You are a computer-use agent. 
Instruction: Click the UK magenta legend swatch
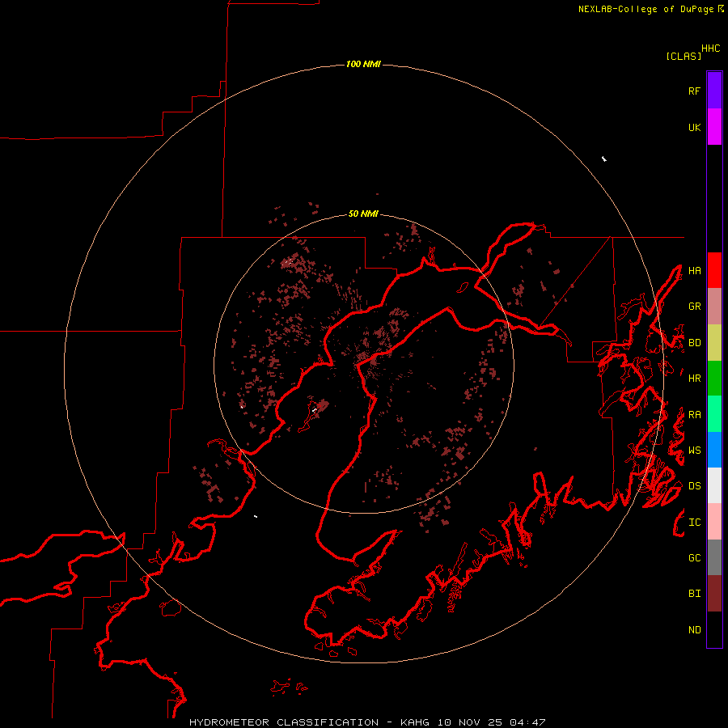(714, 127)
